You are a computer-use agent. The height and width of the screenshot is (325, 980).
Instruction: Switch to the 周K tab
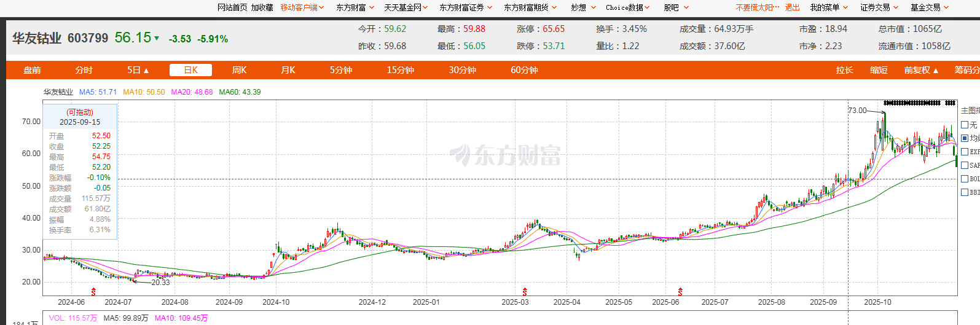tap(239, 70)
